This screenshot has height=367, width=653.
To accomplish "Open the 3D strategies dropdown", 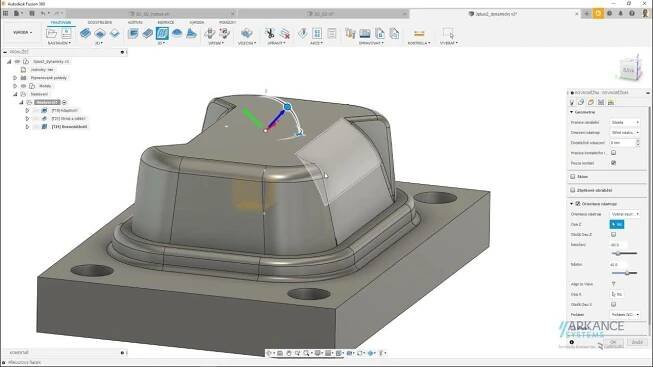I will tap(161, 43).
